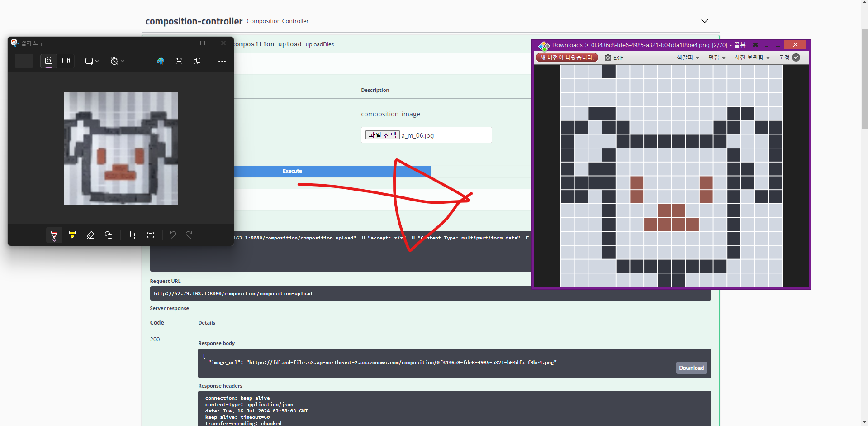The width and height of the screenshot is (868, 426).
Task: Click the undo arrow in Snipping Tool
Action: click(x=173, y=235)
